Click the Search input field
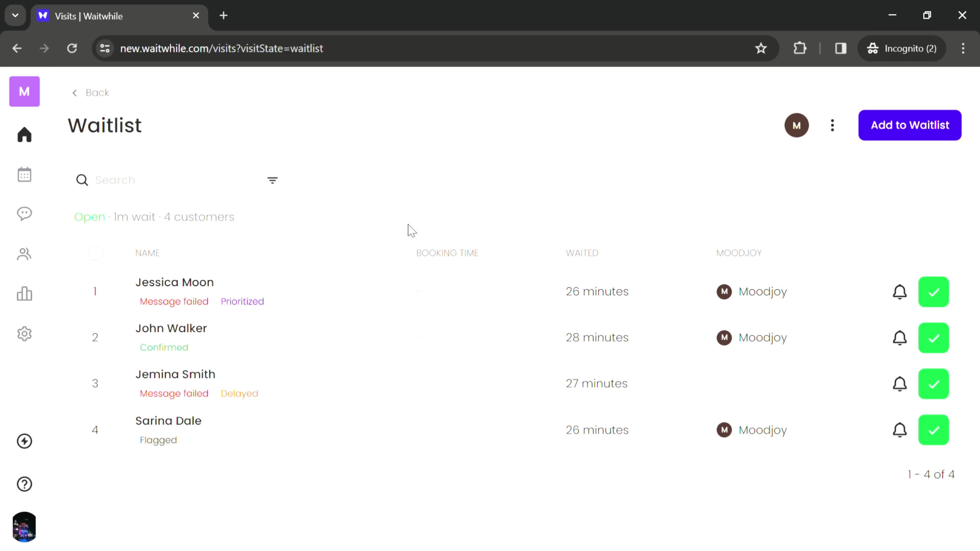Viewport: 980px width, 551px height. 175,180
